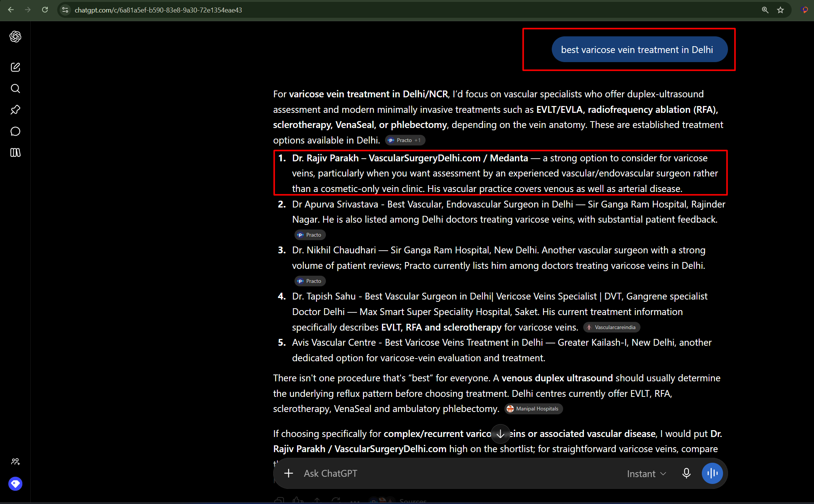Viewport: 814px width, 504px height.
Task: Click the ChatGPT logo in sidebar
Action: tap(15, 36)
